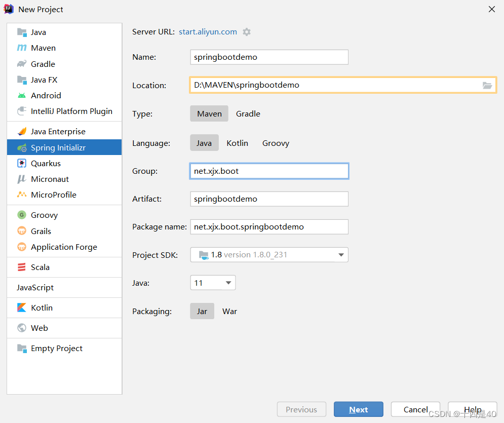Image resolution: width=504 pixels, height=423 pixels.
Task: Click the Empty Project folder icon
Action: (22, 348)
